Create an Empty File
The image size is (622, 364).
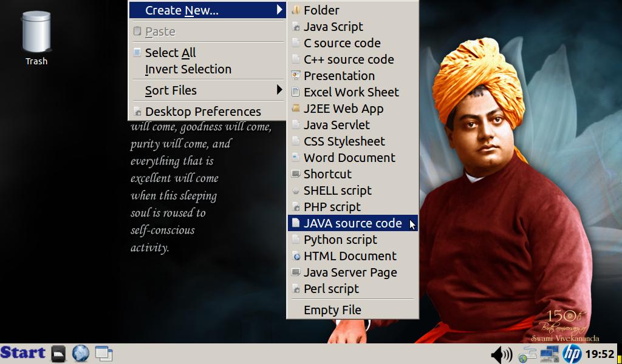[352, 310]
